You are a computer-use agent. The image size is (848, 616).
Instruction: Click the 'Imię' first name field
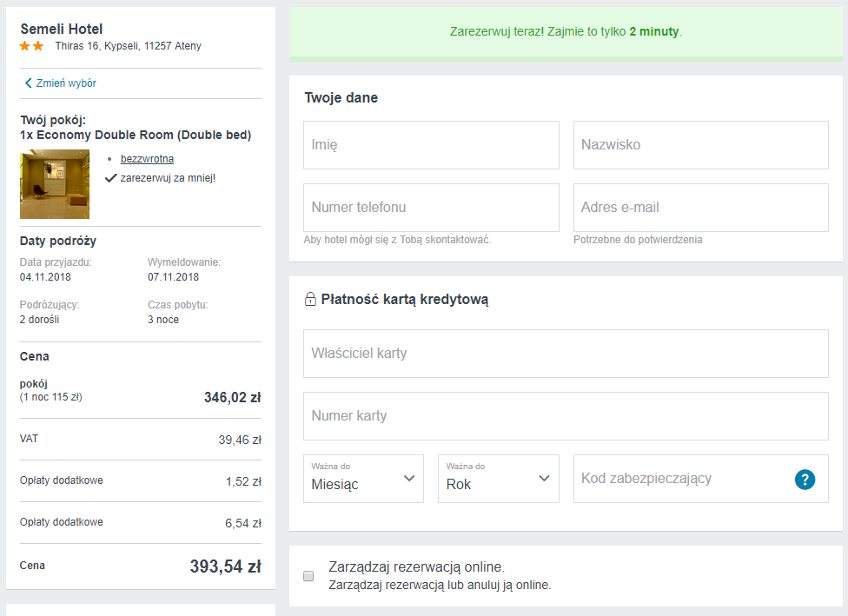tap(431, 145)
